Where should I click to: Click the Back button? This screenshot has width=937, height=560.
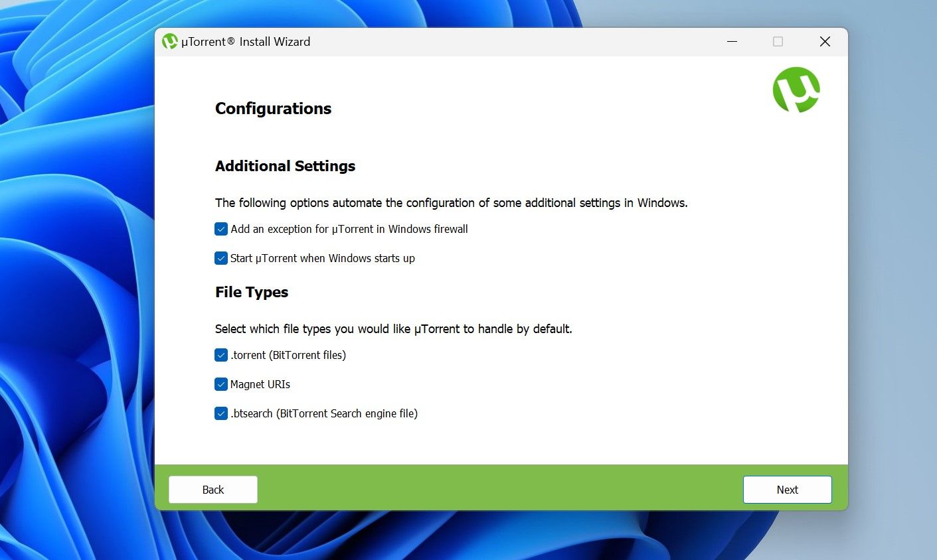(213, 489)
